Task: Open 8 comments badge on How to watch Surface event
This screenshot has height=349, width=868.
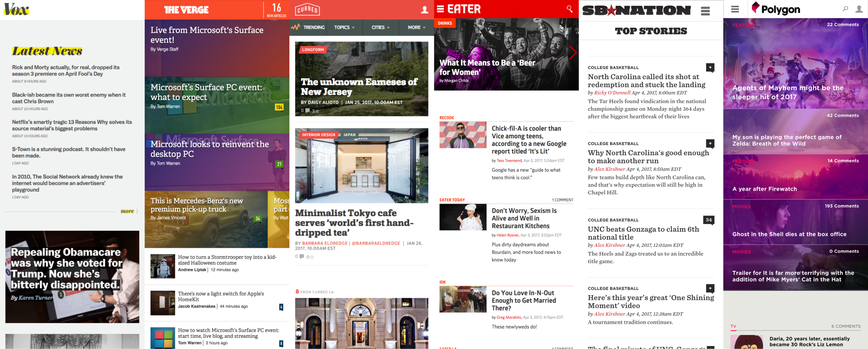Action: [281, 344]
